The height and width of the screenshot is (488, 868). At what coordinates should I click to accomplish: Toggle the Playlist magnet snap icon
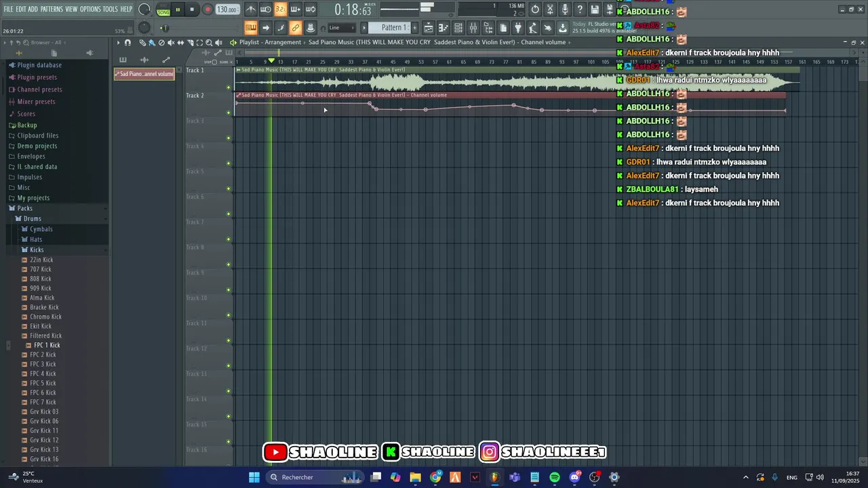click(x=127, y=42)
